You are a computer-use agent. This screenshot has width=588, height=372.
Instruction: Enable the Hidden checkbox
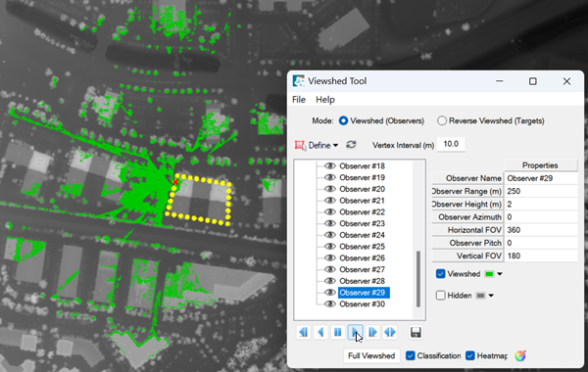point(441,296)
